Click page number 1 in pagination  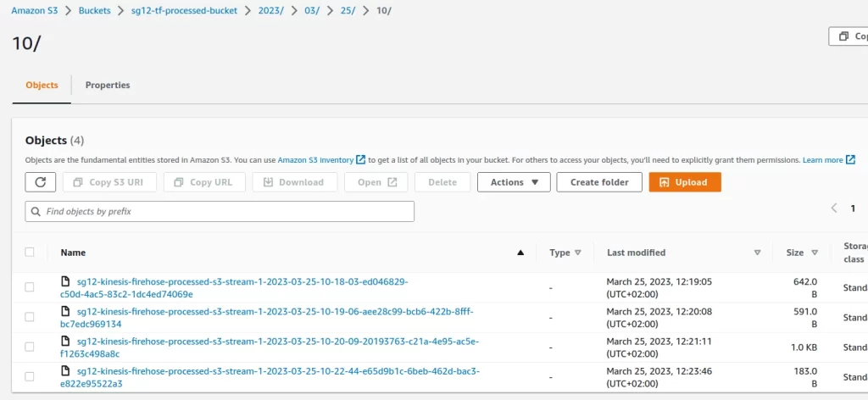pos(853,208)
